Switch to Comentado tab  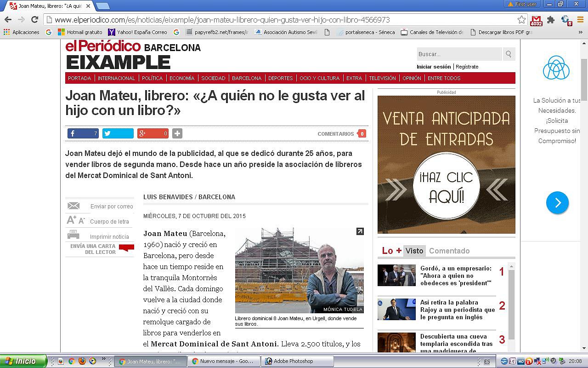(x=449, y=251)
